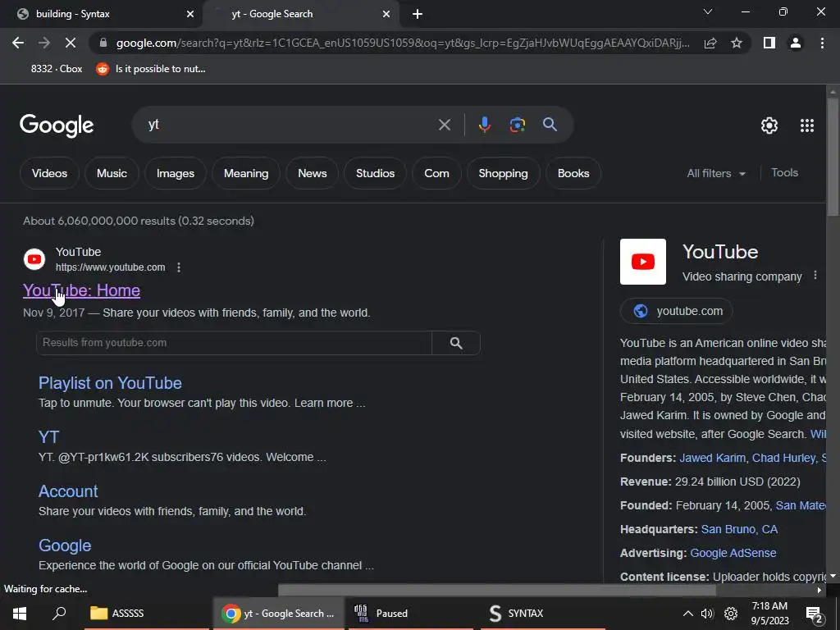
Task: Click the horizontal page scrollbar
Action: point(496,590)
